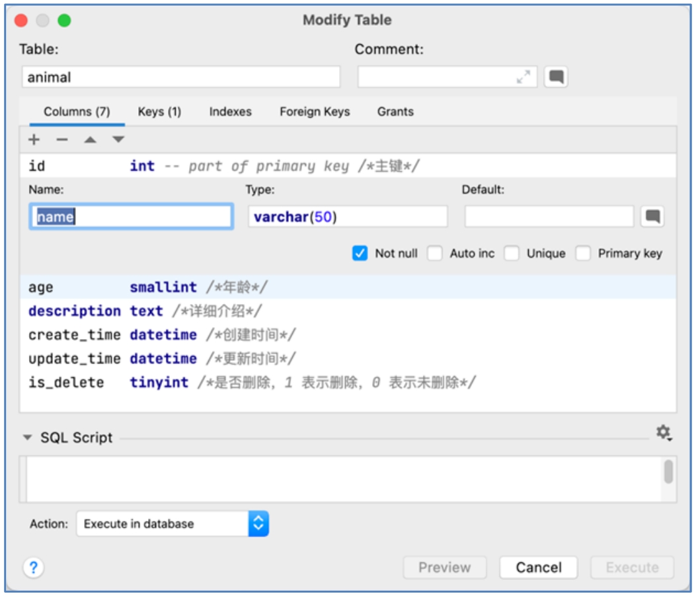Screen dimensions: 700x604
Task: Collapse the SQL Script section
Action: point(27,437)
